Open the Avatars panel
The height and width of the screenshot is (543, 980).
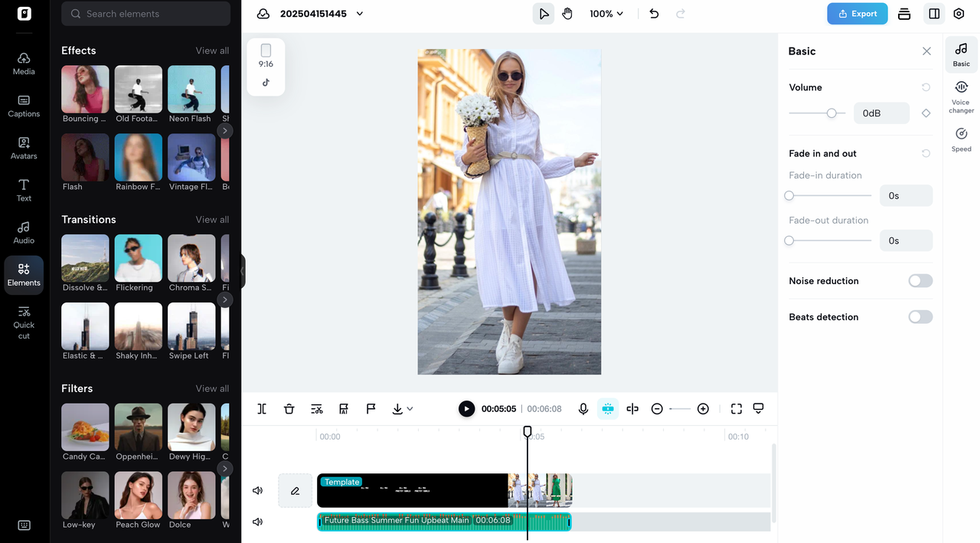coord(24,148)
